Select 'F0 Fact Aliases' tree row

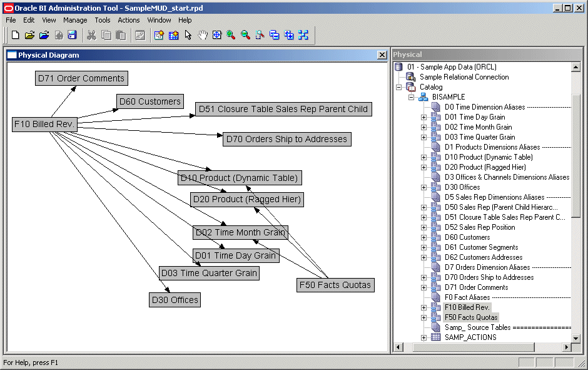(467, 297)
